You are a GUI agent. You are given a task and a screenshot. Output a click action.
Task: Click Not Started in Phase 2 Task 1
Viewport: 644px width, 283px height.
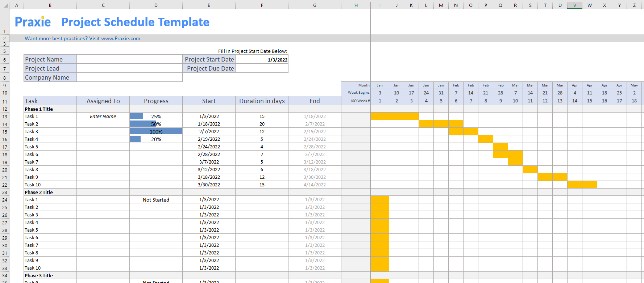point(156,200)
